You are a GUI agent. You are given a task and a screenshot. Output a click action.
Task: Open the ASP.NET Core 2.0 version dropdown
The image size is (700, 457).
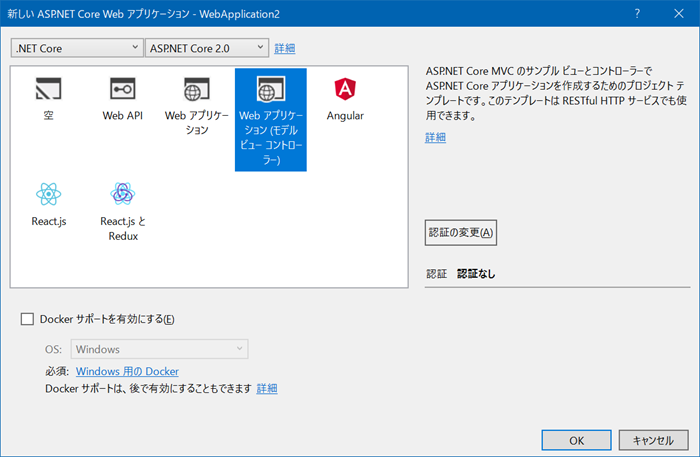[x=207, y=48]
